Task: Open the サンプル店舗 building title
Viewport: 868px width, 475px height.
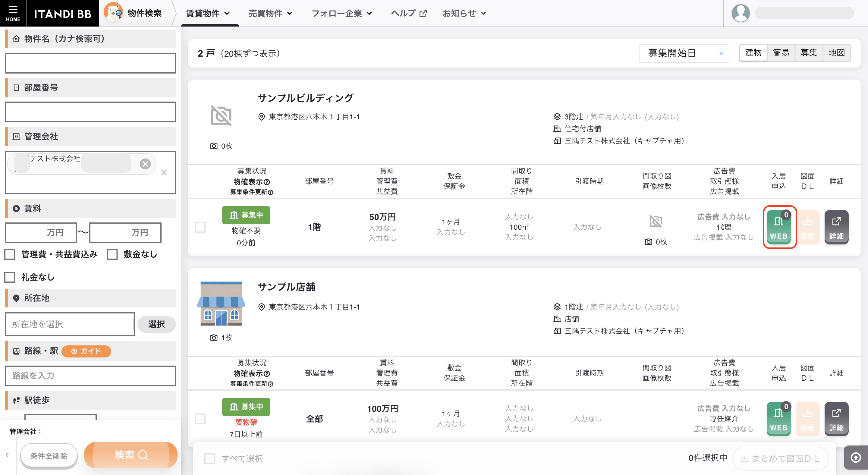Action: (286, 287)
